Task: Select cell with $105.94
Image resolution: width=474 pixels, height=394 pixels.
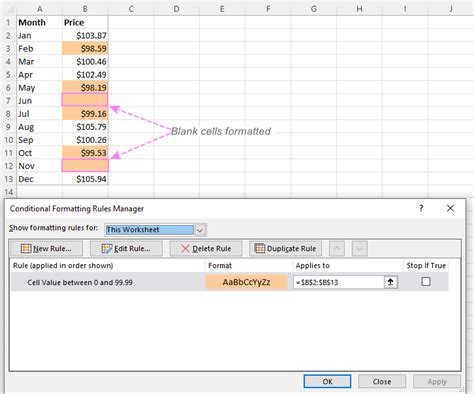Action: pos(85,179)
